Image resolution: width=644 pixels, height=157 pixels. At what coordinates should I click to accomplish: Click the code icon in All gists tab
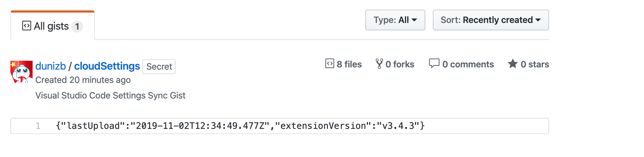pos(27,26)
